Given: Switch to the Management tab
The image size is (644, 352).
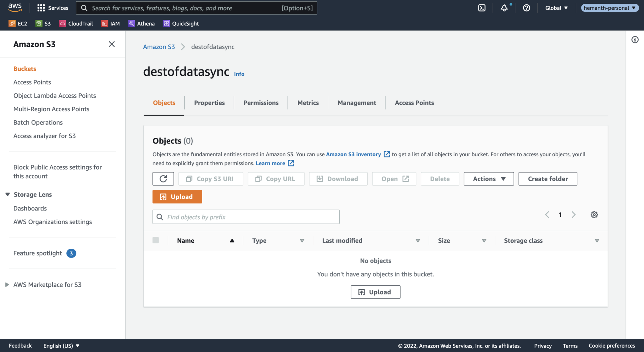Looking at the screenshot, I should [x=357, y=103].
